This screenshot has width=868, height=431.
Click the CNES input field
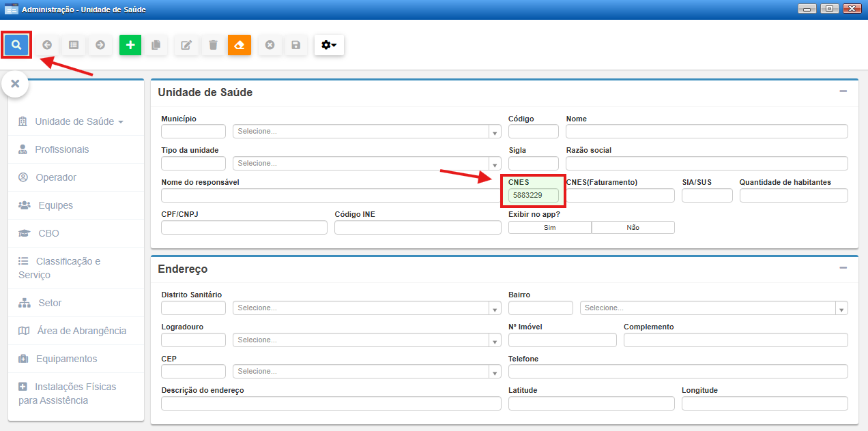(x=534, y=196)
